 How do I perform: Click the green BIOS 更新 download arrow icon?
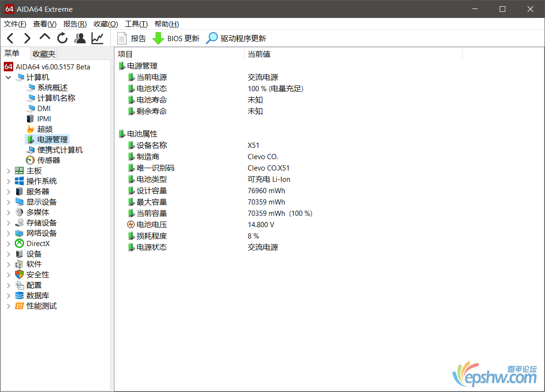(x=158, y=38)
